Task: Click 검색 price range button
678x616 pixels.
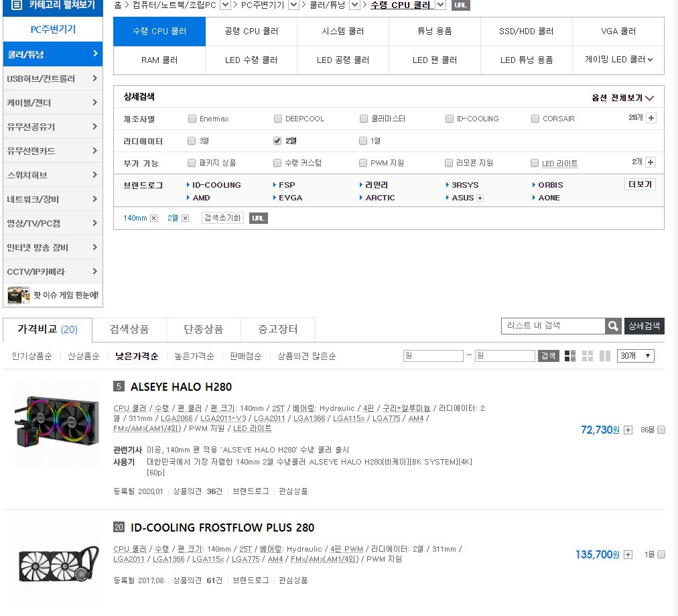Action: (548, 356)
